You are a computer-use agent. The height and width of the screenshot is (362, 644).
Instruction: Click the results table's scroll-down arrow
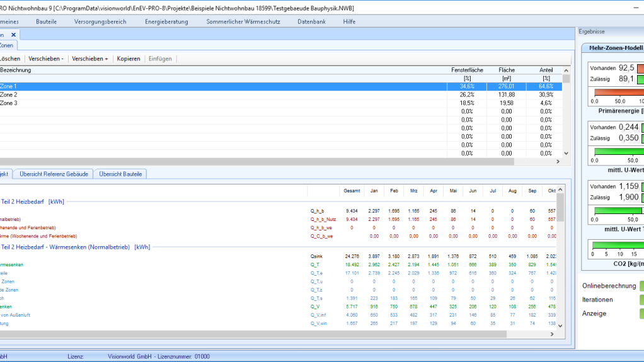point(560,326)
